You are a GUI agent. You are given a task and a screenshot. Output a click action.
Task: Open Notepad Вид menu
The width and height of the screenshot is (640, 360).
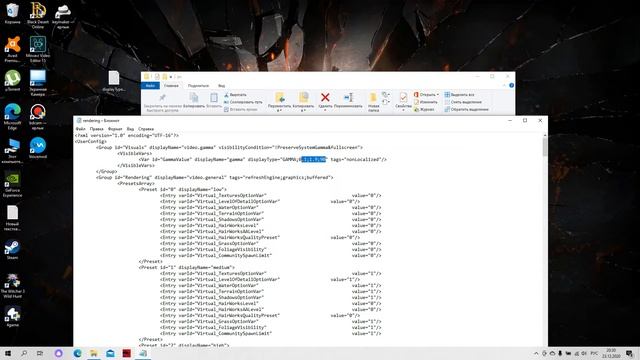[130, 129]
